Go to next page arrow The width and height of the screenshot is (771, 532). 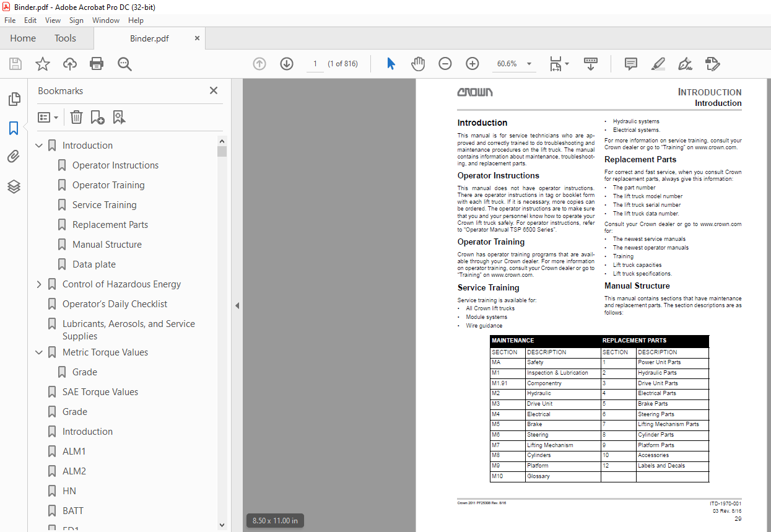(x=286, y=64)
